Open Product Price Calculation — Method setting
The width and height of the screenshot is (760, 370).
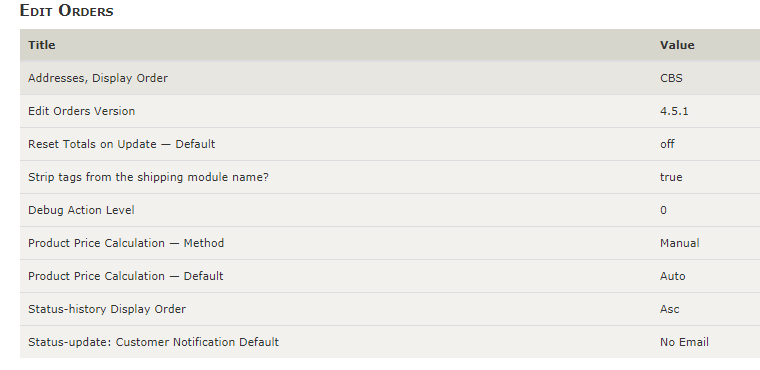tap(390, 243)
